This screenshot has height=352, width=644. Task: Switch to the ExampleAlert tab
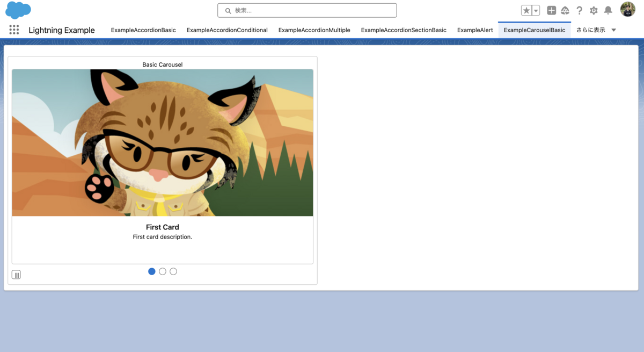(475, 30)
